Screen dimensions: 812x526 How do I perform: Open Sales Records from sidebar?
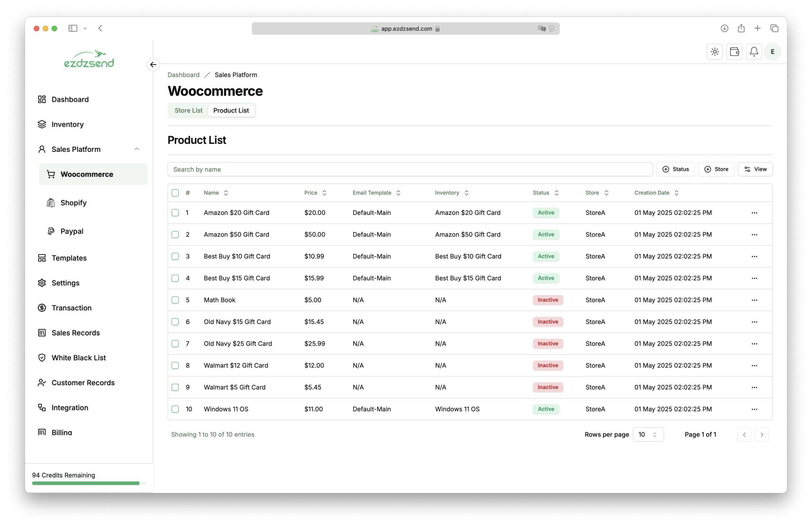point(75,333)
